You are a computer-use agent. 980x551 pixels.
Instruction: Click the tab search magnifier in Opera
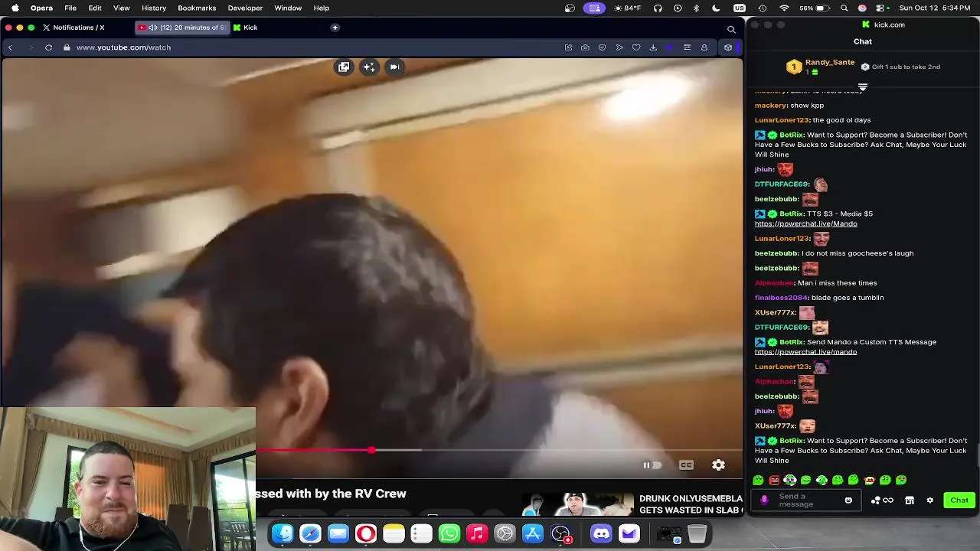731,29
